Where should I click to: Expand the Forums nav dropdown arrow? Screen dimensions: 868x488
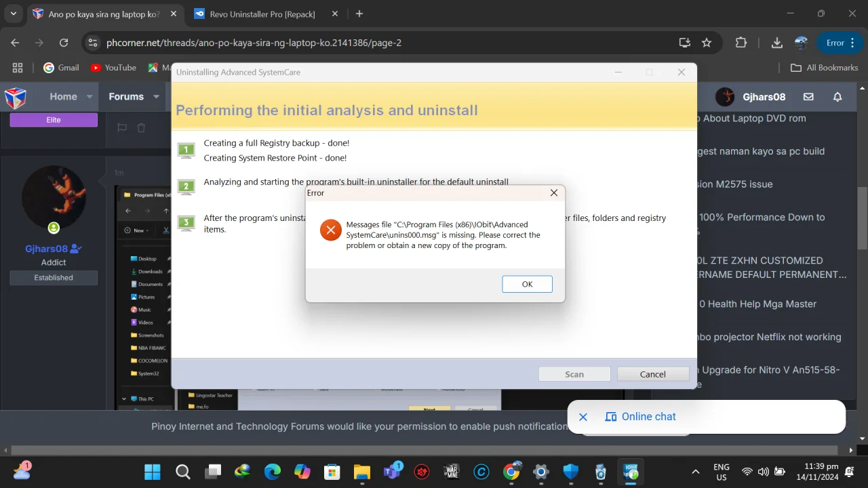(156, 97)
